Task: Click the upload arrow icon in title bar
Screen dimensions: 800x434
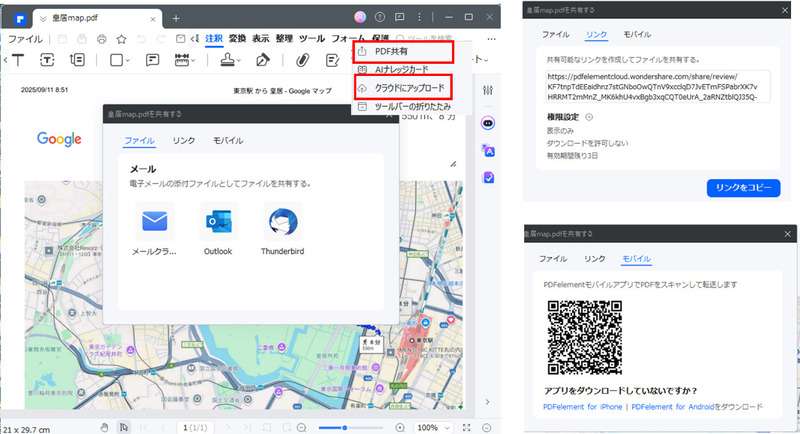Action: pyautogui.click(x=380, y=17)
